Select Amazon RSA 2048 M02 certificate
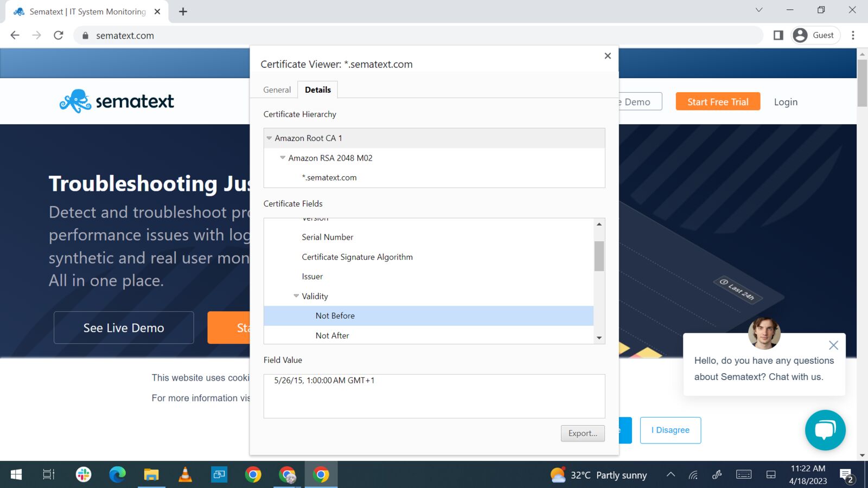Viewport: 868px width, 488px height. pyautogui.click(x=434, y=158)
